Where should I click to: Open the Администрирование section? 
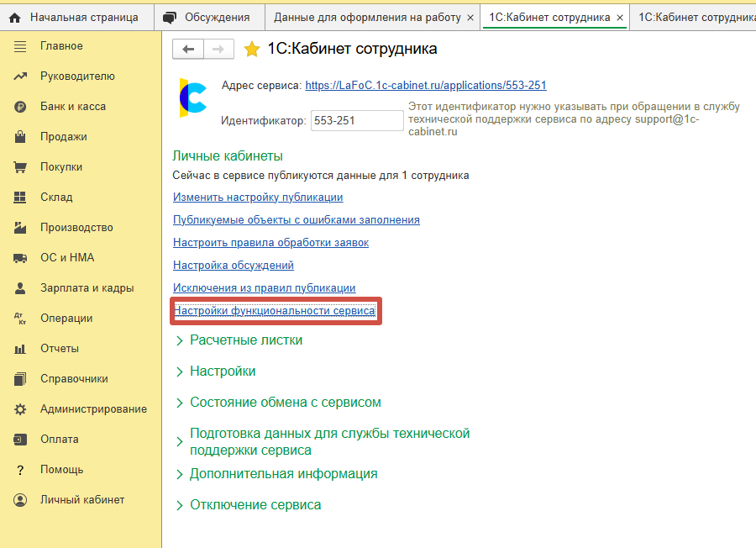coord(93,409)
